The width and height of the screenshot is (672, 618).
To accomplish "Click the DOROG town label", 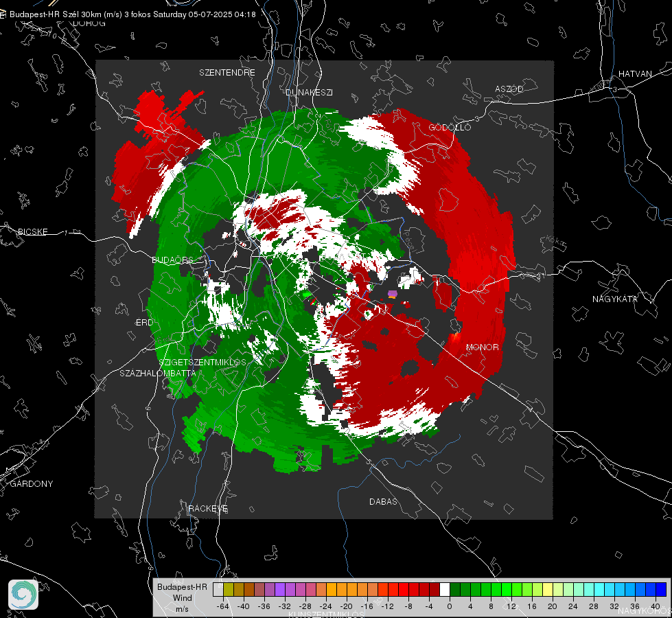I will pyautogui.click(x=89, y=23).
